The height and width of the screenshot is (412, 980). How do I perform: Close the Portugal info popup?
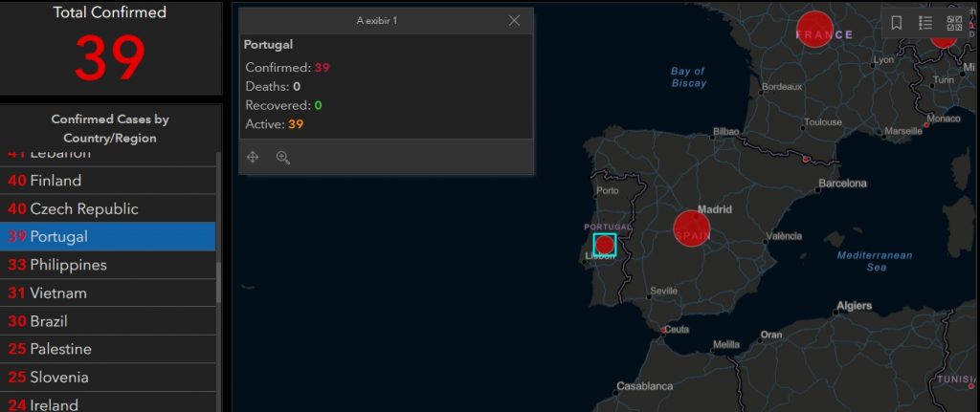tap(514, 20)
